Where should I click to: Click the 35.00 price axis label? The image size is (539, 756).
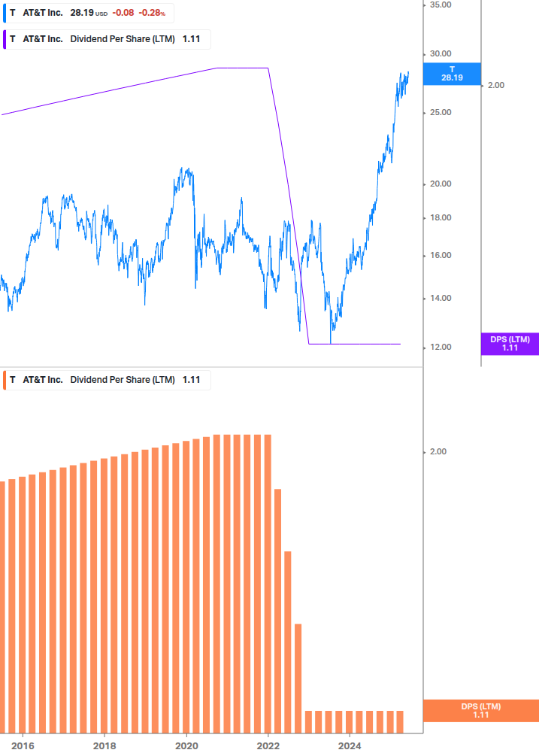441,5
